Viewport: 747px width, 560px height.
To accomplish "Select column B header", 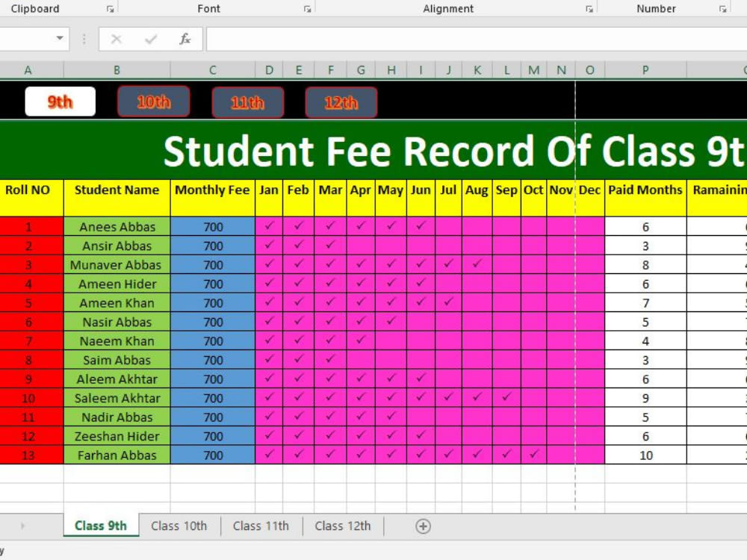I will [x=117, y=70].
